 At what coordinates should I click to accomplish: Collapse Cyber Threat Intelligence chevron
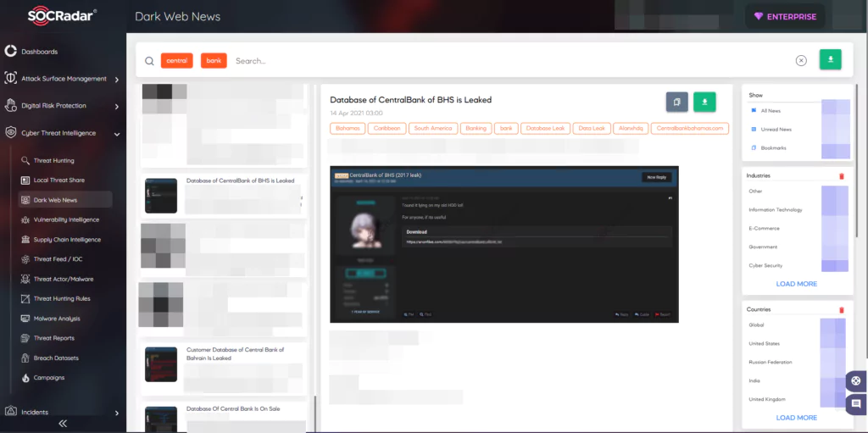coord(117,133)
